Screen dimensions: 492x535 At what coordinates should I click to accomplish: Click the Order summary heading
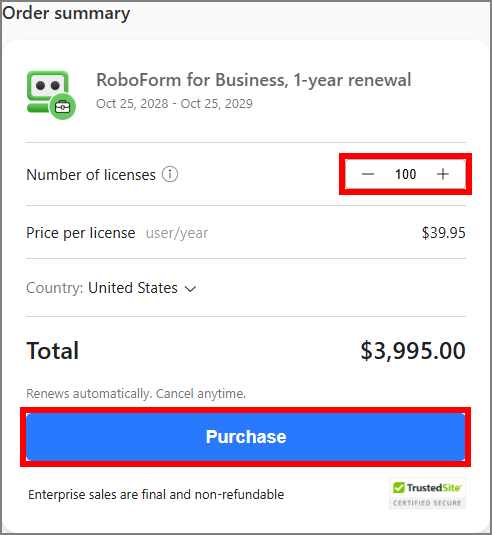(66, 14)
